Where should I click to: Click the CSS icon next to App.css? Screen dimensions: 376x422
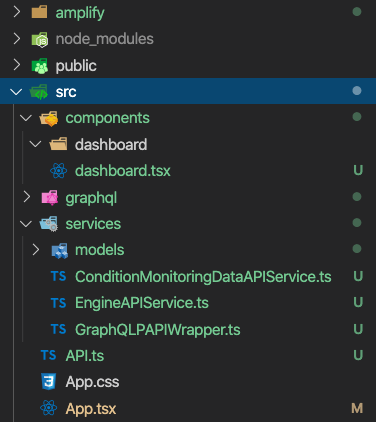pos(48,382)
